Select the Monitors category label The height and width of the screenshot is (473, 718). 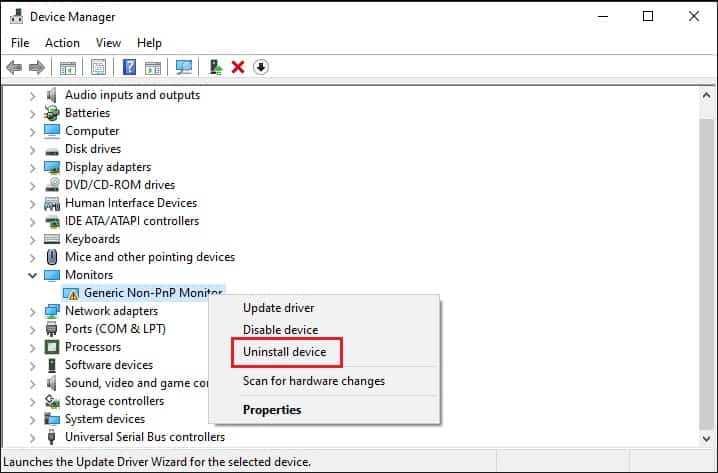tap(89, 275)
